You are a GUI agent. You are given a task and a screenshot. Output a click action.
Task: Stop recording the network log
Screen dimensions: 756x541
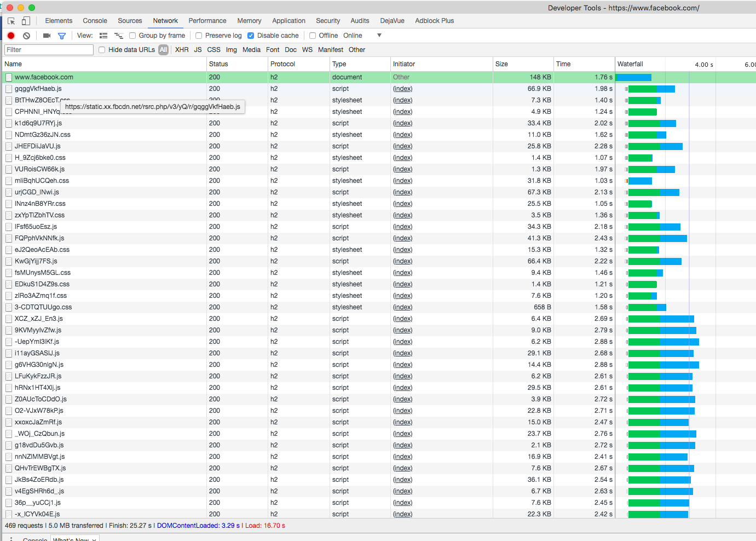[11, 36]
